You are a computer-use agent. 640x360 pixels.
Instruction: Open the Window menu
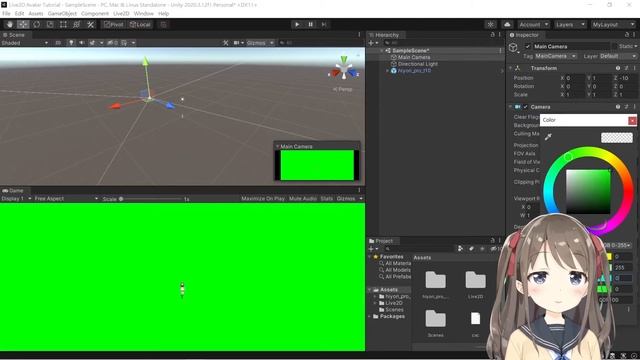pos(143,13)
